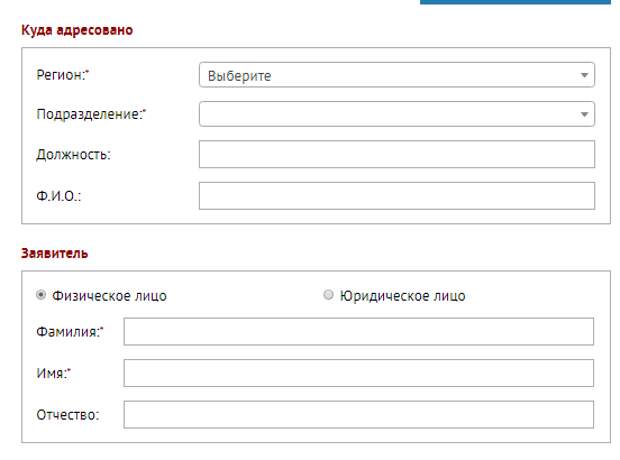
Task: Click the Должность label text
Action: pos(73,154)
